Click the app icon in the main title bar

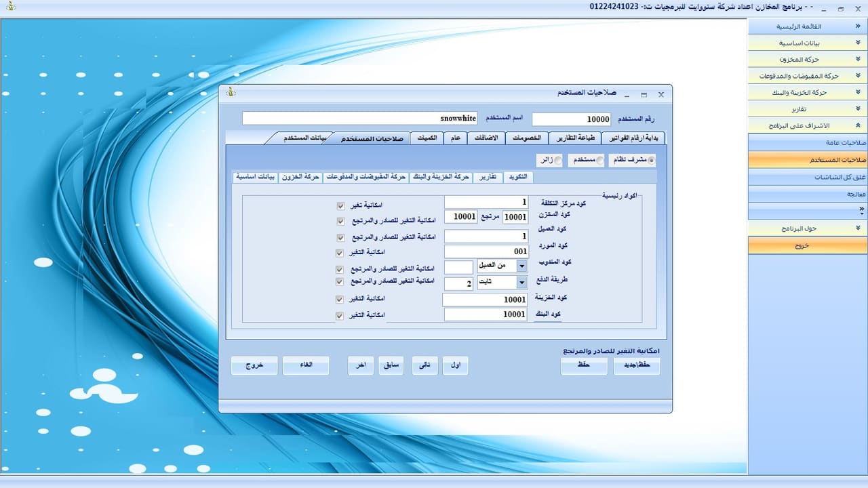click(10, 7)
